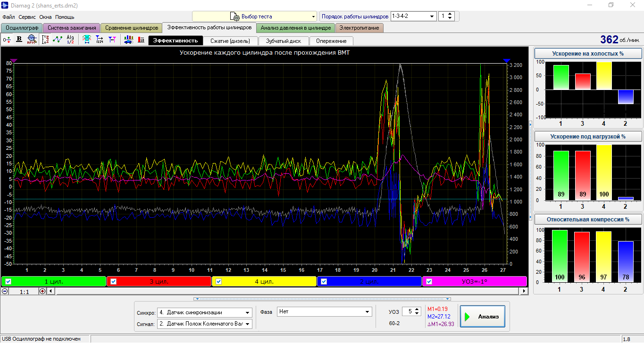644x343 pixels.
Task: Switch to the Система зажигания tab
Action: (71, 28)
